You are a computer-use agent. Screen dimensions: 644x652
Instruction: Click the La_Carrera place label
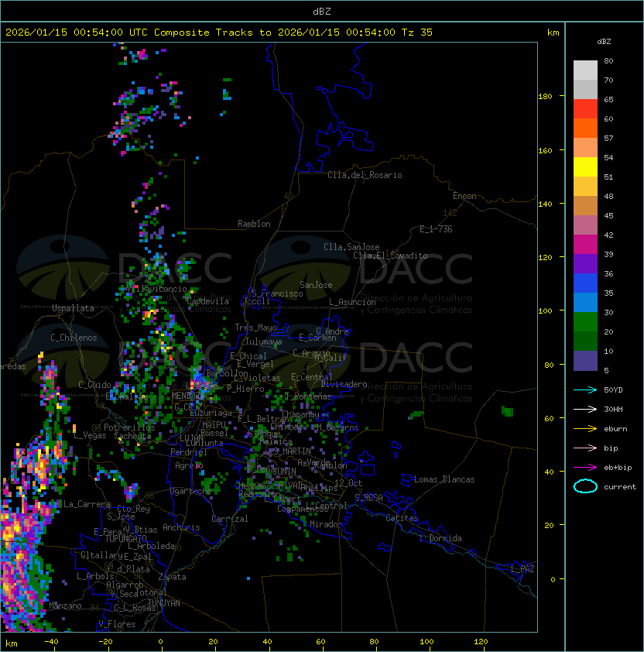point(87,504)
